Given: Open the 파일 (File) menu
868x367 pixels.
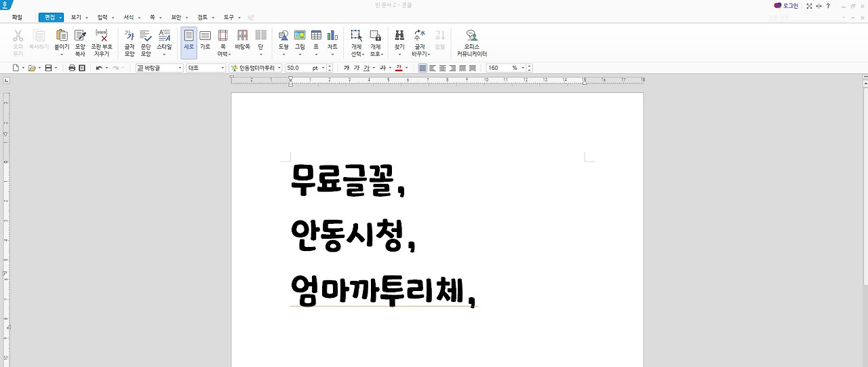Looking at the screenshot, I should click(17, 16).
